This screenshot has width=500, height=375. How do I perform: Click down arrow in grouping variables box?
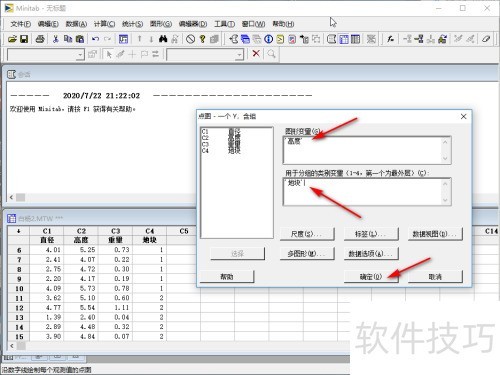point(445,200)
